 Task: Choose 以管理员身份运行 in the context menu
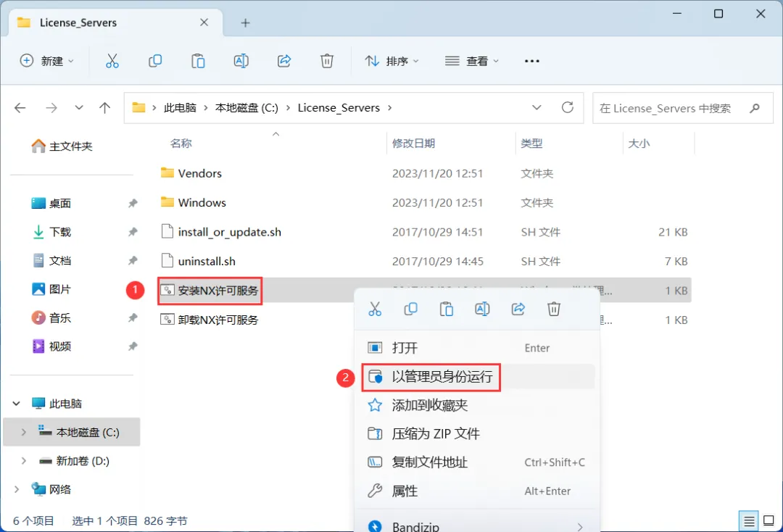[x=478, y=377]
